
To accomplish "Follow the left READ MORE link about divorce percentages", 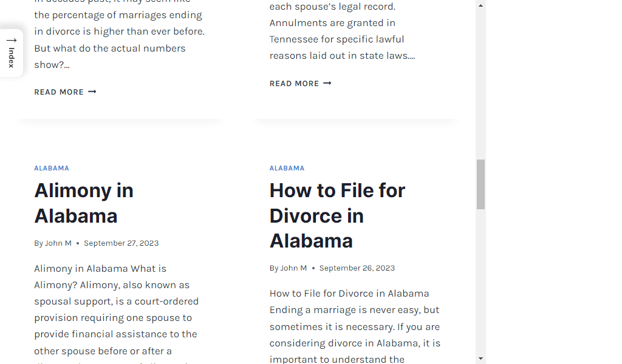I will click(x=65, y=92).
